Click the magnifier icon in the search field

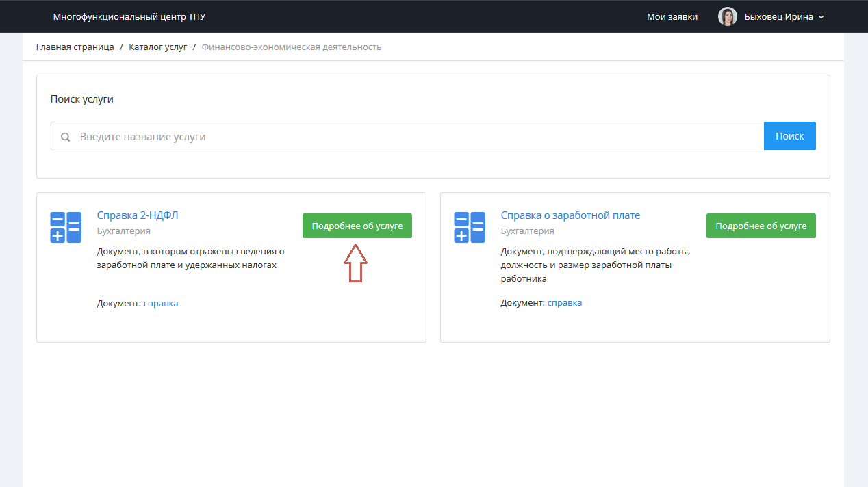[66, 137]
